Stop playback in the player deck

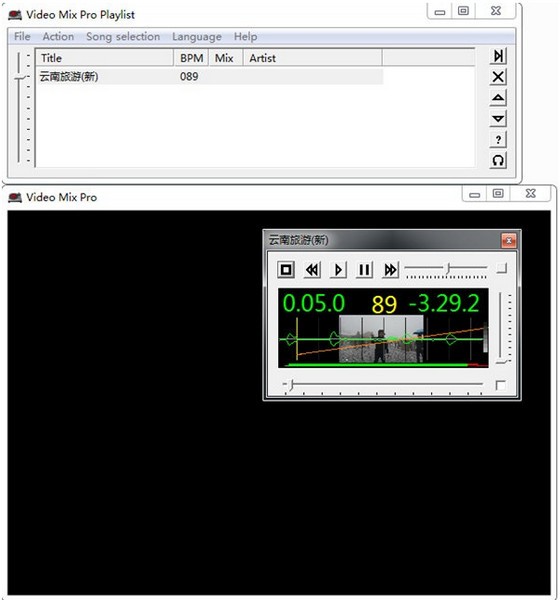[286, 270]
